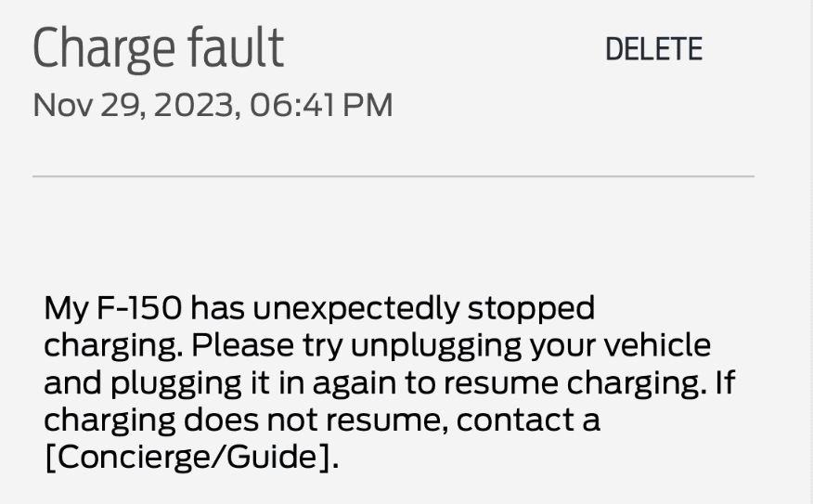Tap the [Concierge/Guide] placeholder text
This screenshot has height=504, width=813.
187,458
